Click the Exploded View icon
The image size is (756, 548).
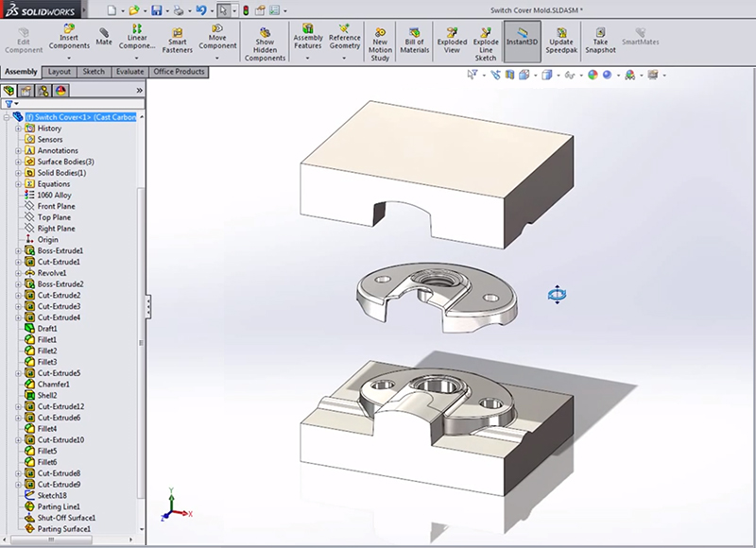452,34
